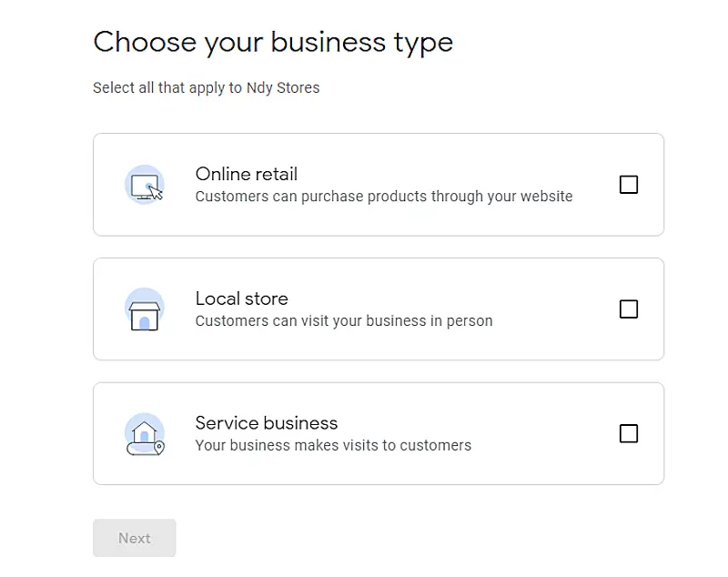The image size is (728, 577).
Task: Click the Online retail title text
Action: [246, 174]
